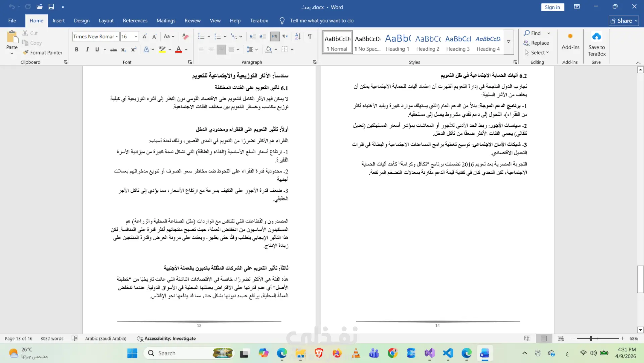Click the Save icon in the title bar
Viewport: 644px width, 363px height.
51,7
